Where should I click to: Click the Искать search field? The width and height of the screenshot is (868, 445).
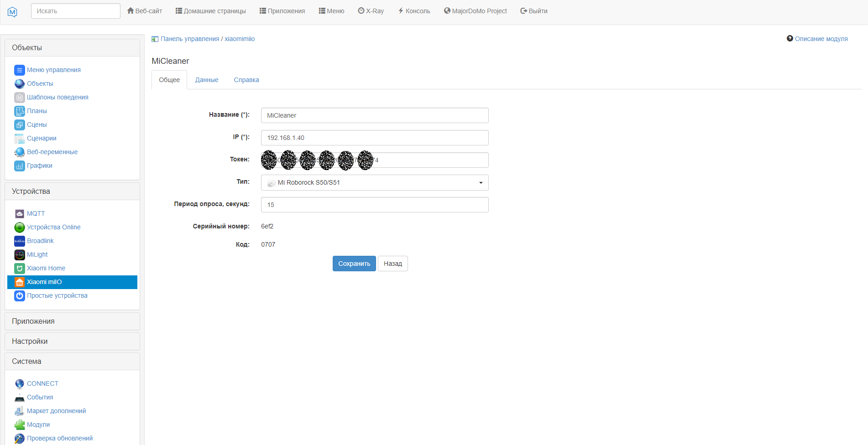(x=76, y=11)
